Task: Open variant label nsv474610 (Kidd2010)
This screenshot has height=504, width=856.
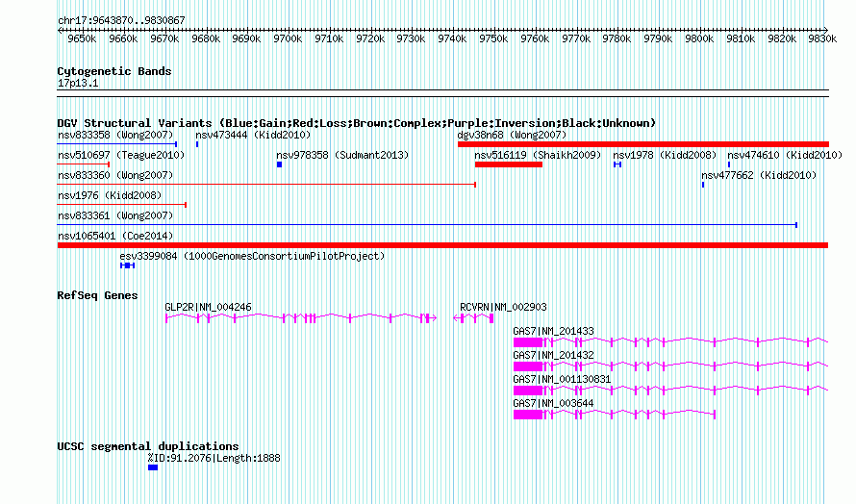Action: (785, 155)
